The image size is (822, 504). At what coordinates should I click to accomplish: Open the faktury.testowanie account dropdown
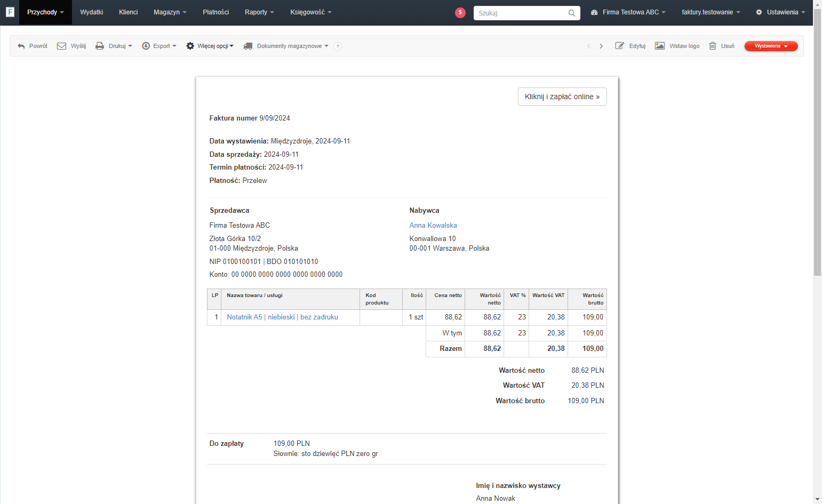tap(711, 12)
